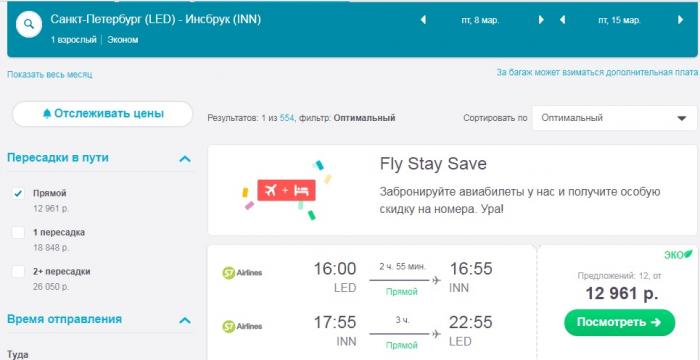Click the ЭКО leaf badge
Screen dimensions: 700x360
click(x=678, y=255)
